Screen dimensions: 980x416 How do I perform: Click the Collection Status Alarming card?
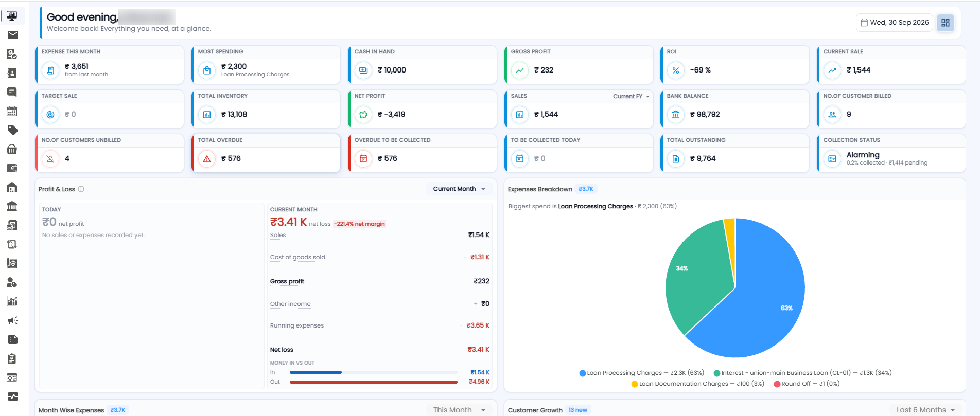[x=891, y=153]
